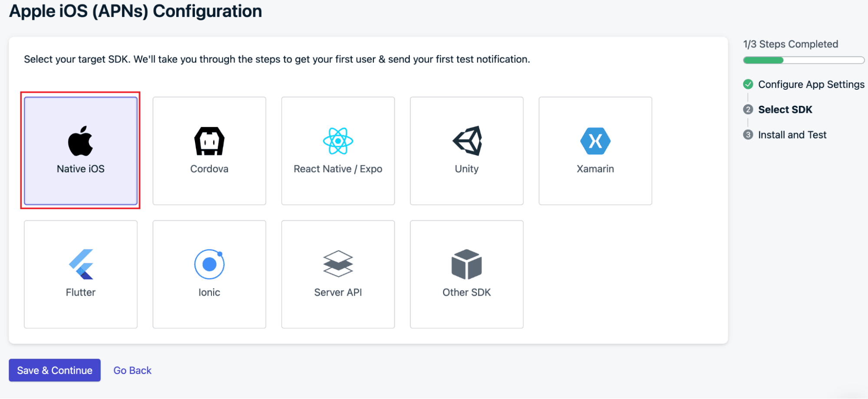Click the green completed step checkmark
This screenshot has width=868, height=399.
748,84
